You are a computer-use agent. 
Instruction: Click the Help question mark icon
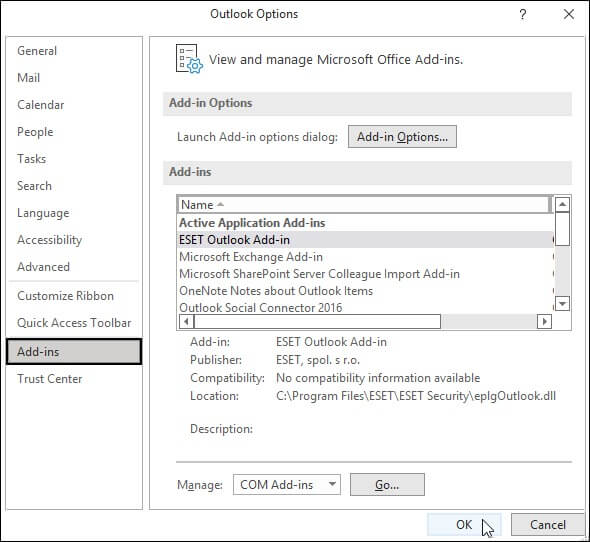tap(523, 15)
